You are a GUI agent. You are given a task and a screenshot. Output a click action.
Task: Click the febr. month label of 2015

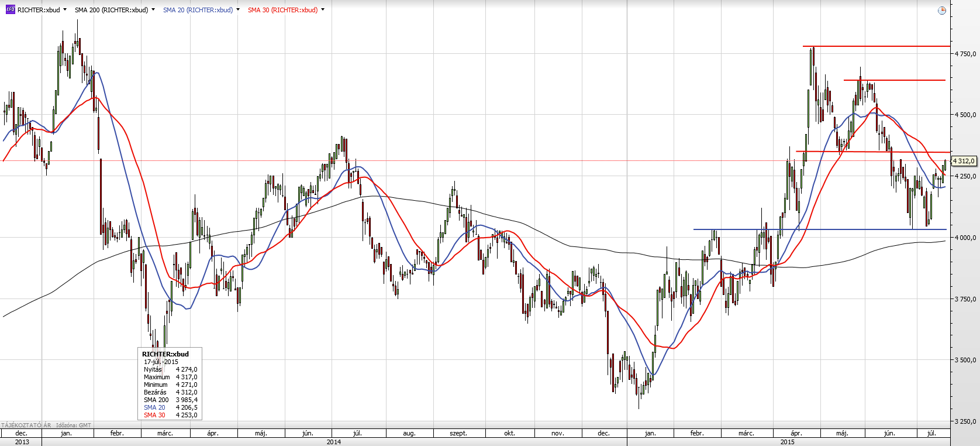(697, 433)
